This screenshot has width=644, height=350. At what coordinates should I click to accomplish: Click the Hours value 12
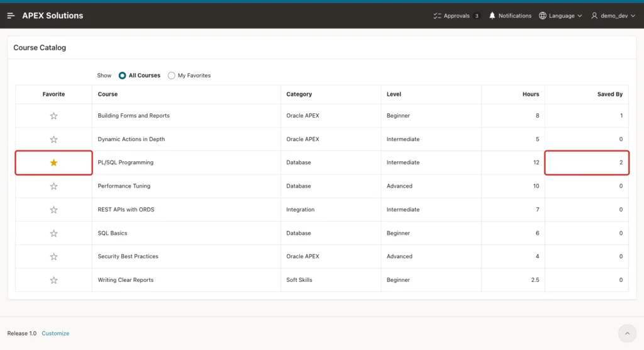[x=536, y=162]
